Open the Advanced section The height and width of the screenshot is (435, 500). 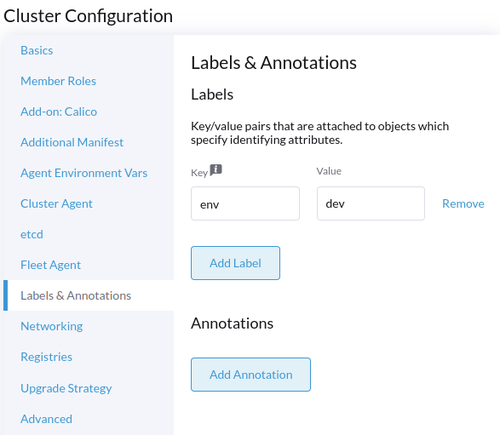click(46, 419)
